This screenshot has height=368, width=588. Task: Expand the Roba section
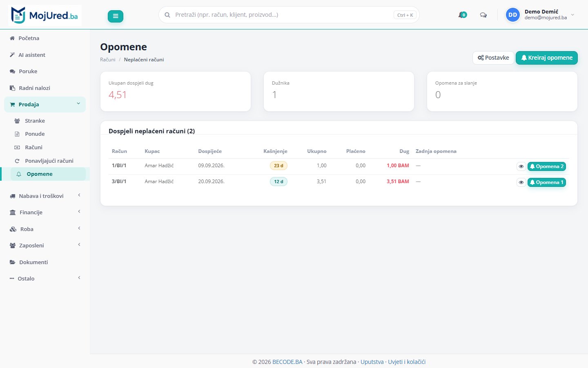tap(45, 229)
